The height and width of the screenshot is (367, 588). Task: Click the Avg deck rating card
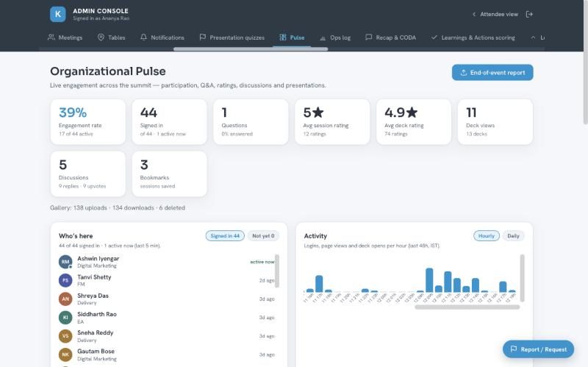(x=414, y=121)
